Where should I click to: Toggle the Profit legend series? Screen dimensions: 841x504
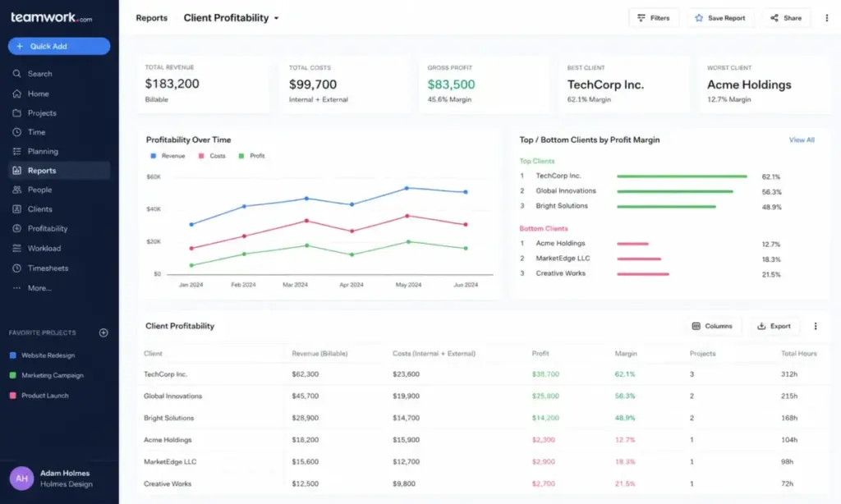[251, 156]
